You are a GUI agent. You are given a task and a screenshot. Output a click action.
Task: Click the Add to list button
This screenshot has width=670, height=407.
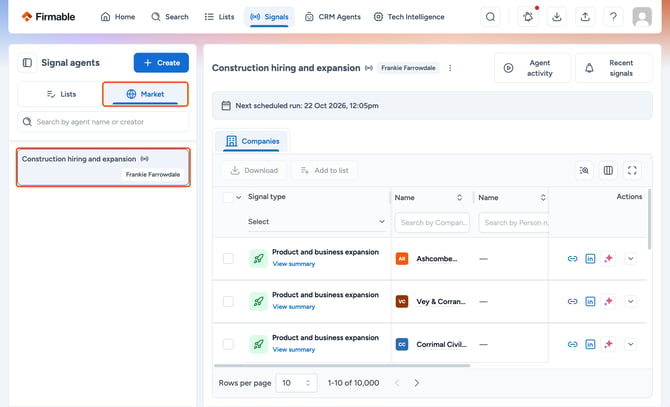324,170
